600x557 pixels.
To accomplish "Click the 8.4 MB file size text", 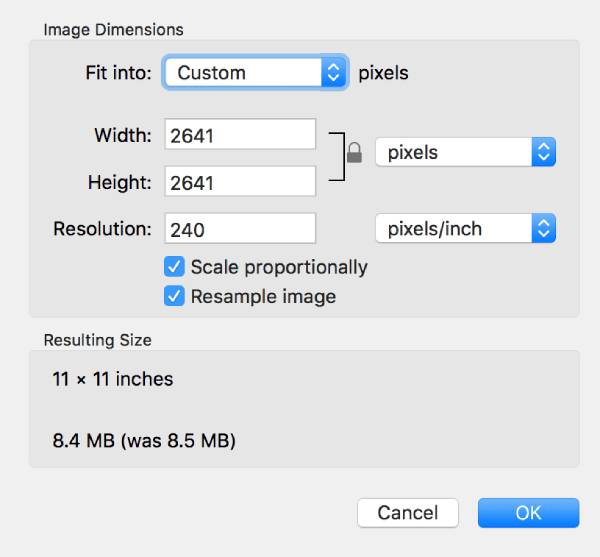I will pyautogui.click(x=144, y=439).
